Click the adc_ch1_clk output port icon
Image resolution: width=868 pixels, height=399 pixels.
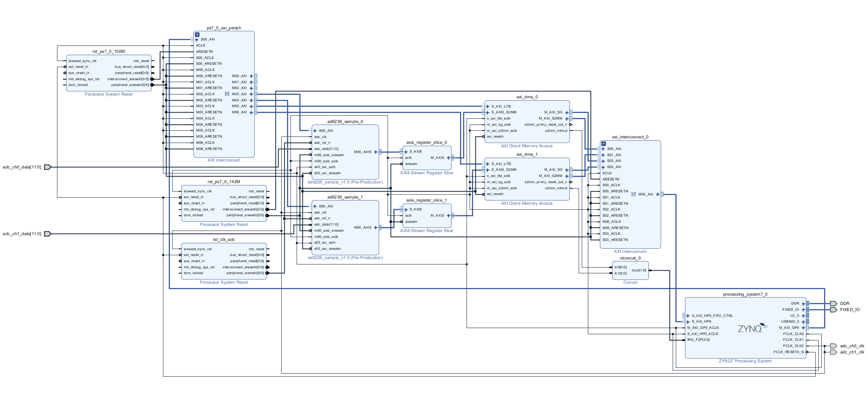834,352
